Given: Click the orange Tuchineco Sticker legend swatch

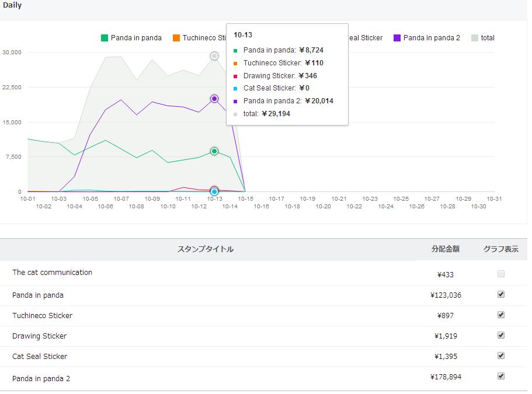Looking at the screenshot, I should 176,38.
